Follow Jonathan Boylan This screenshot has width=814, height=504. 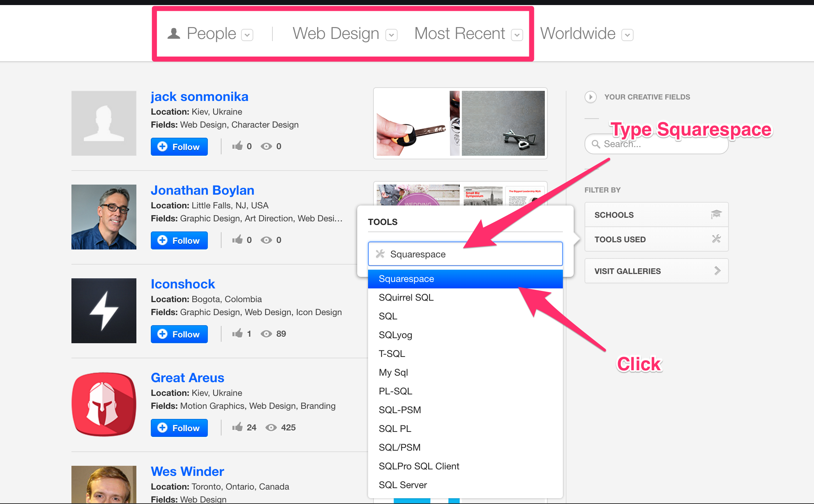click(179, 240)
